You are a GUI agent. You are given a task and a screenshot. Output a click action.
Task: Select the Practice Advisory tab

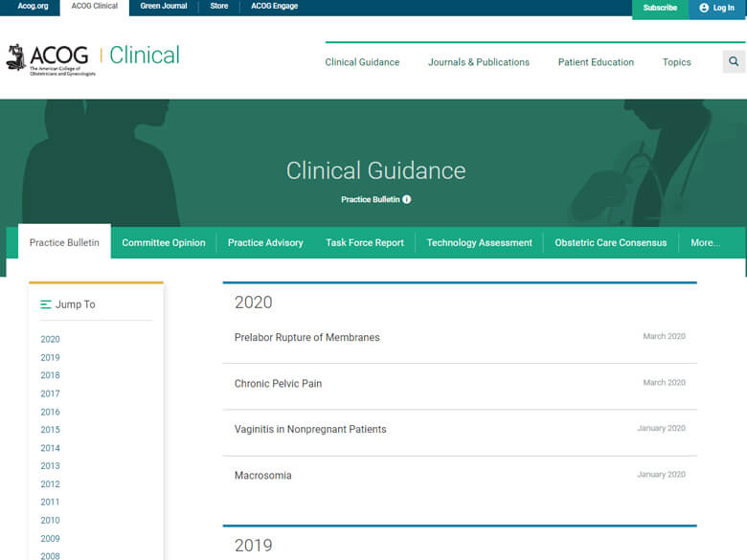tap(265, 243)
